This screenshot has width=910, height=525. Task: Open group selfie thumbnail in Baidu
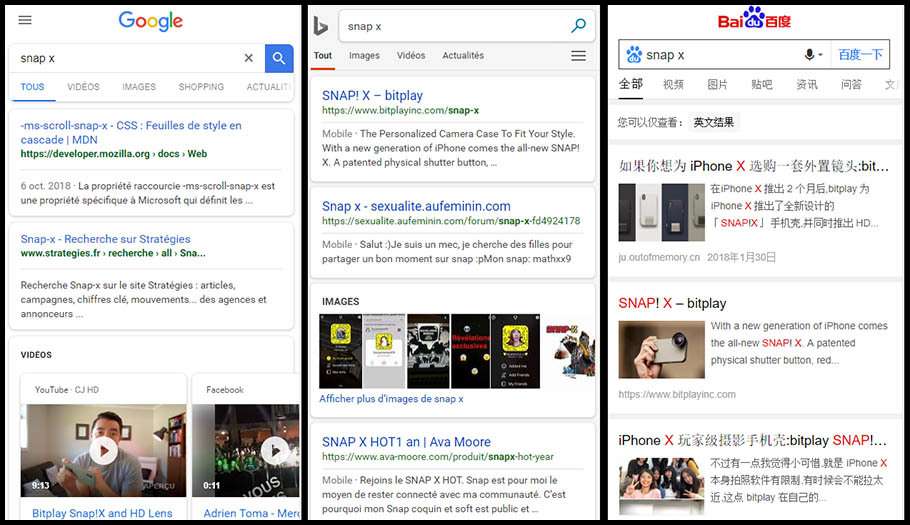pyautogui.click(x=662, y=486)
